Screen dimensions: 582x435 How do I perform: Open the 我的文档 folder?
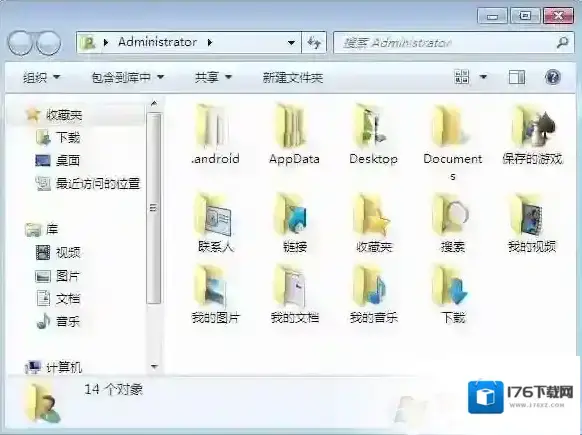(294, 295)
